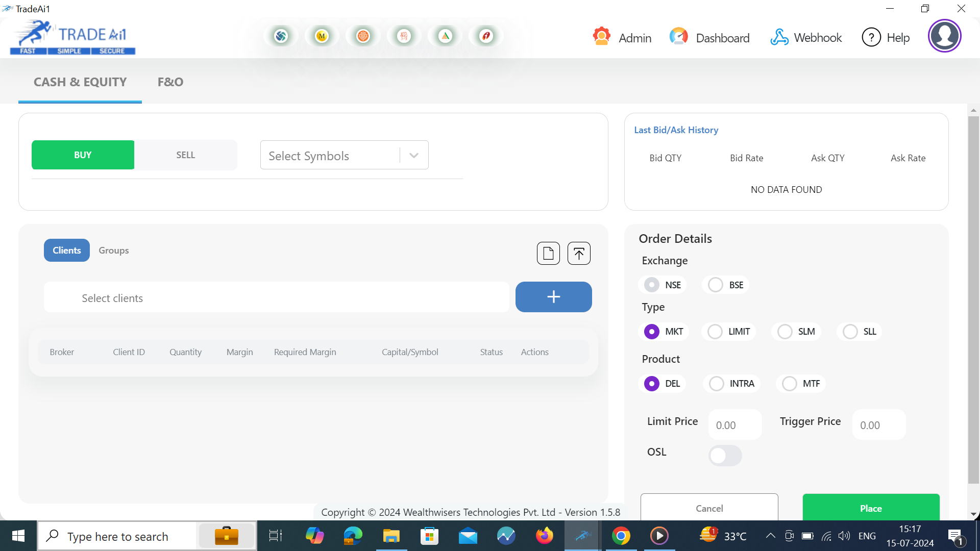The width and height of the screenshot is (980, 551).
Task: Click the blue plus add-client button
Action: [x=554, y=297]
